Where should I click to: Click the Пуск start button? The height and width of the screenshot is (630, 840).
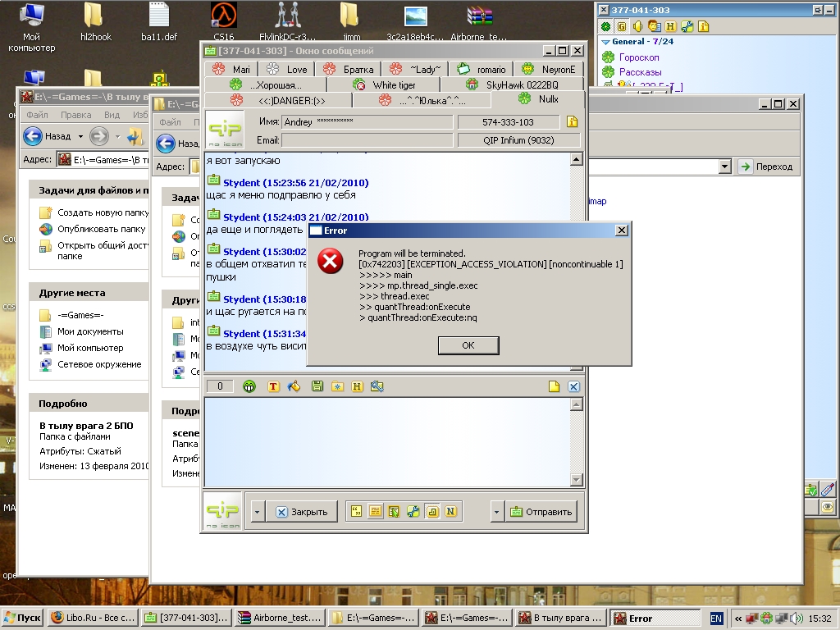point(22,618)
